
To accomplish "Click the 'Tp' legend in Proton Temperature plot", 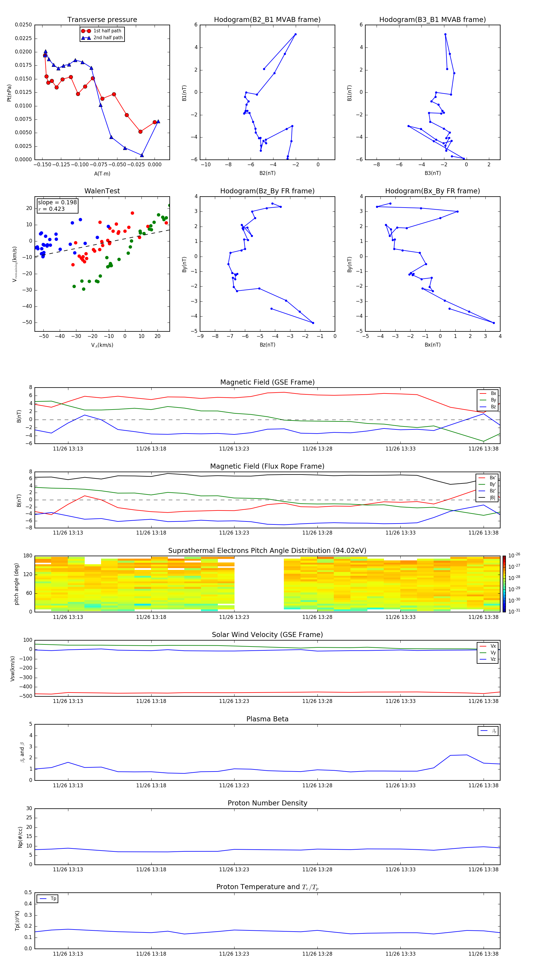I will tap(48, 899).
